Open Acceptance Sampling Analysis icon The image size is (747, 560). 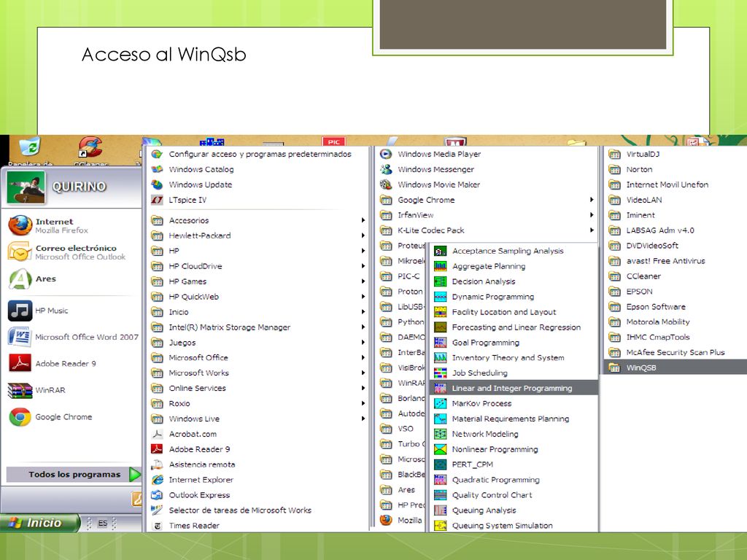pos(440,251)
